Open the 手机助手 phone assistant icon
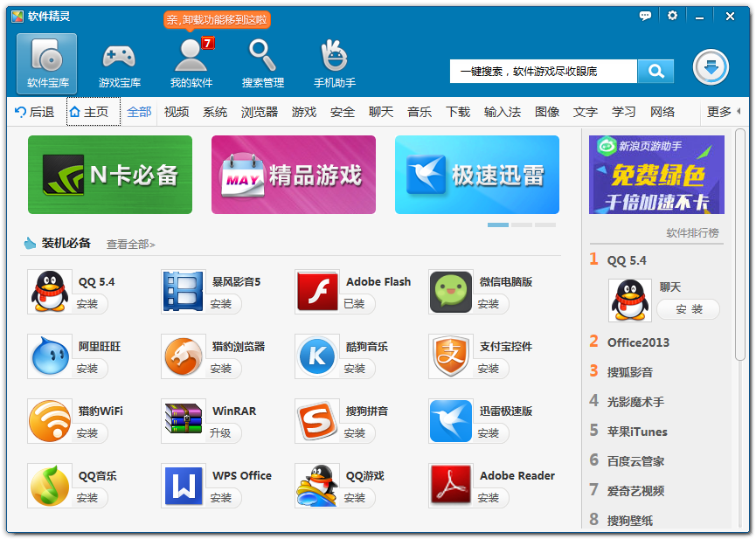 click(x=335, y=63)
